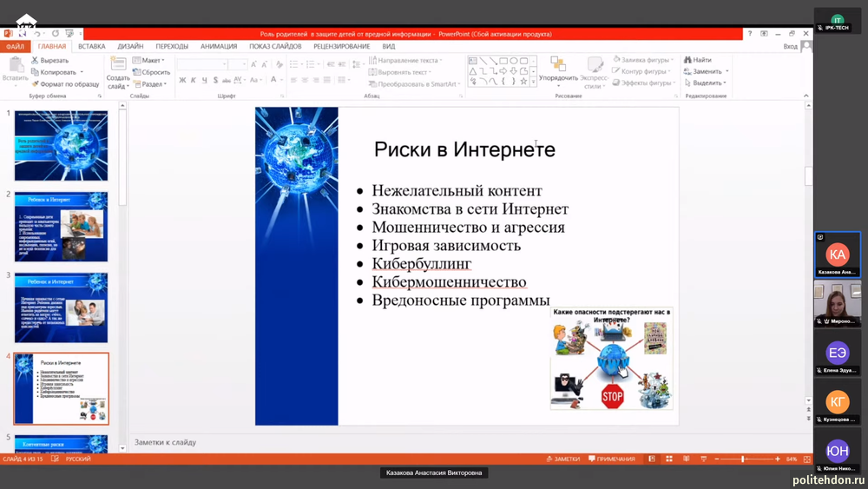Click Заменить (Replace) button
868x489 pixels.
(x=706, y=71)
